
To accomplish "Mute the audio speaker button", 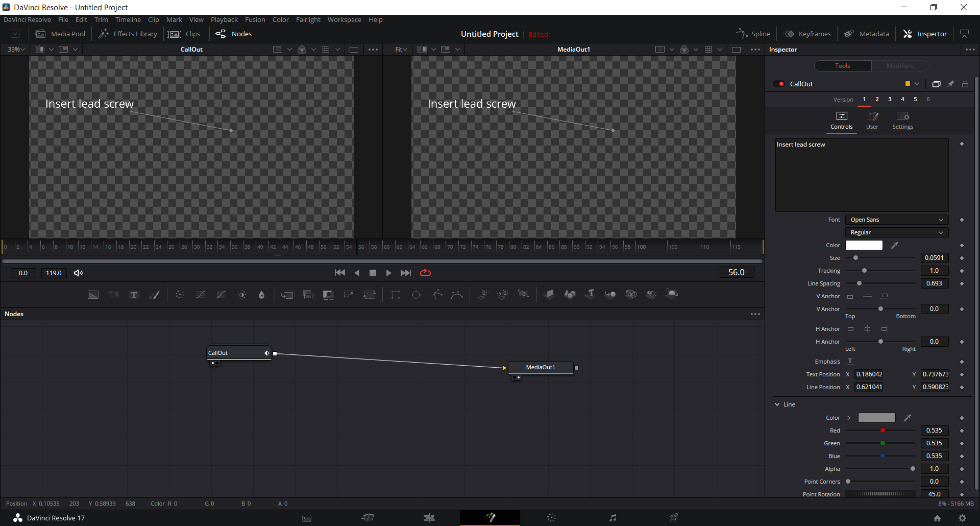I will click(78, 273).
